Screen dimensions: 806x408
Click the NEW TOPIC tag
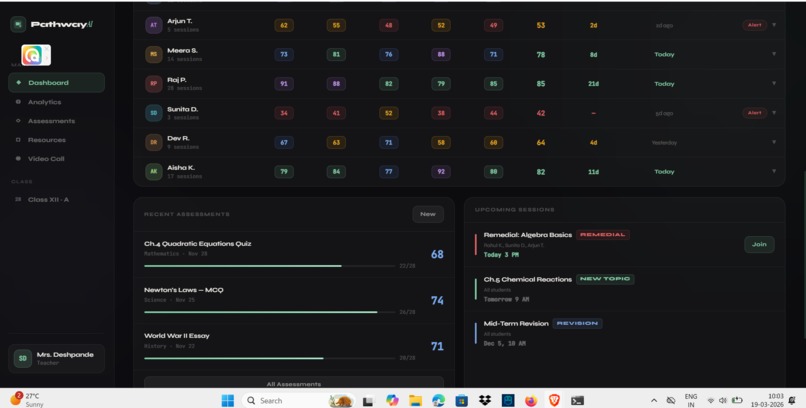[x=605, y=279]
